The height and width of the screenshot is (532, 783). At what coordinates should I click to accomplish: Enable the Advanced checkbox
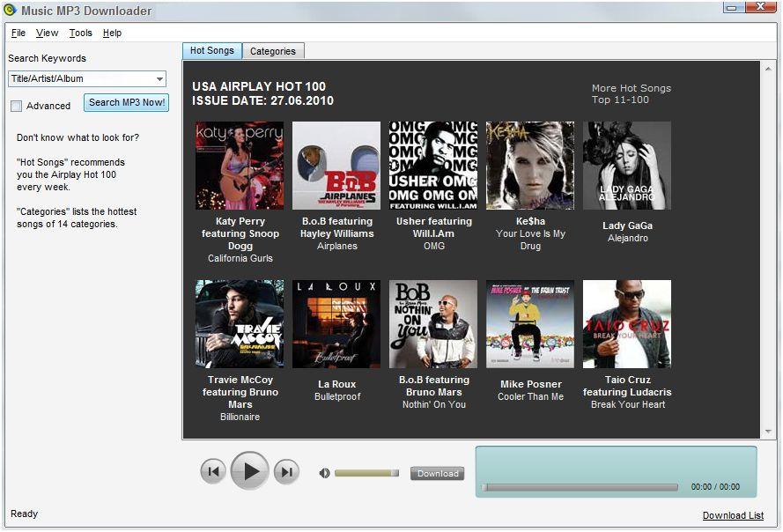(17, 106)
